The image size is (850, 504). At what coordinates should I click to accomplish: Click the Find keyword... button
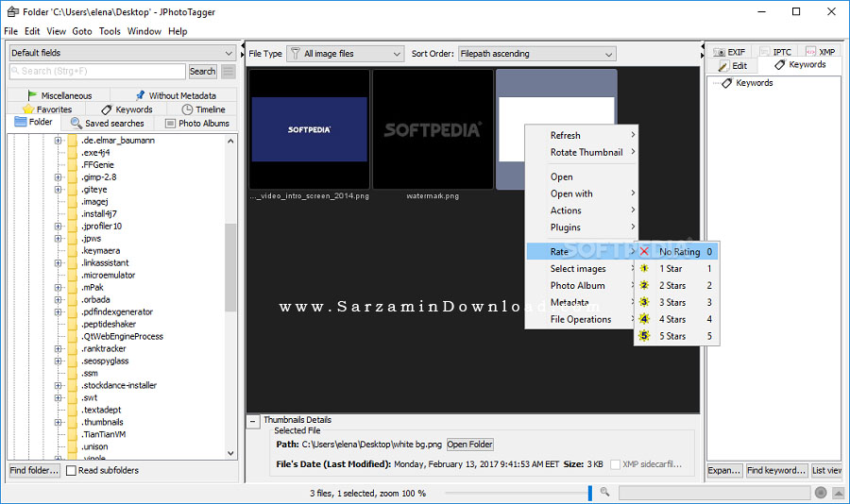pyautogui.click(x=776, y=470)
